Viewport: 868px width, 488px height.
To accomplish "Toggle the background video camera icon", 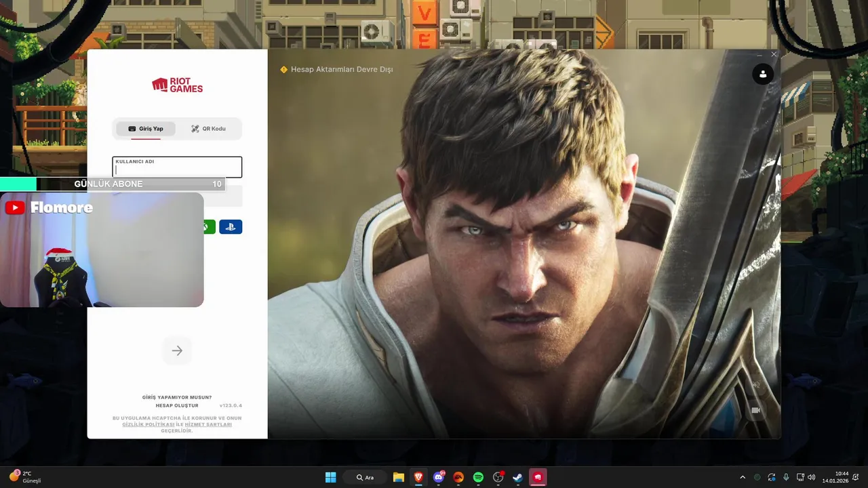I will coord(755,410).
